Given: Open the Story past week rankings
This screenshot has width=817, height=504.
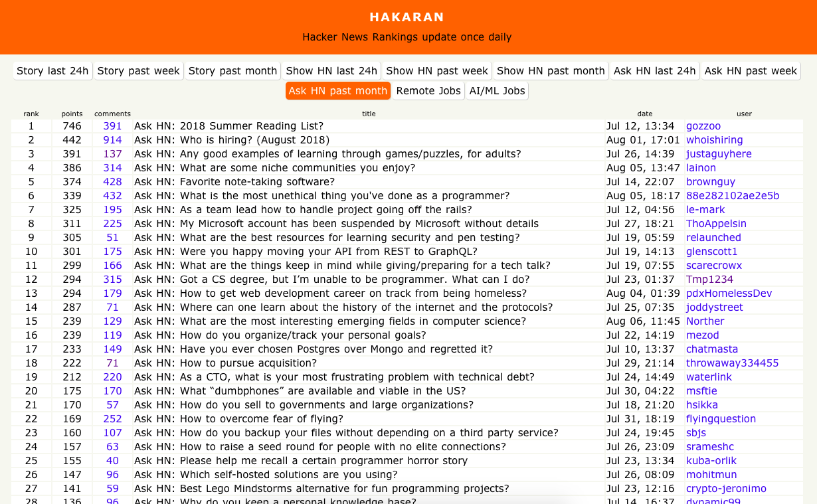Looking at the screenshot, I should point(138,70).
